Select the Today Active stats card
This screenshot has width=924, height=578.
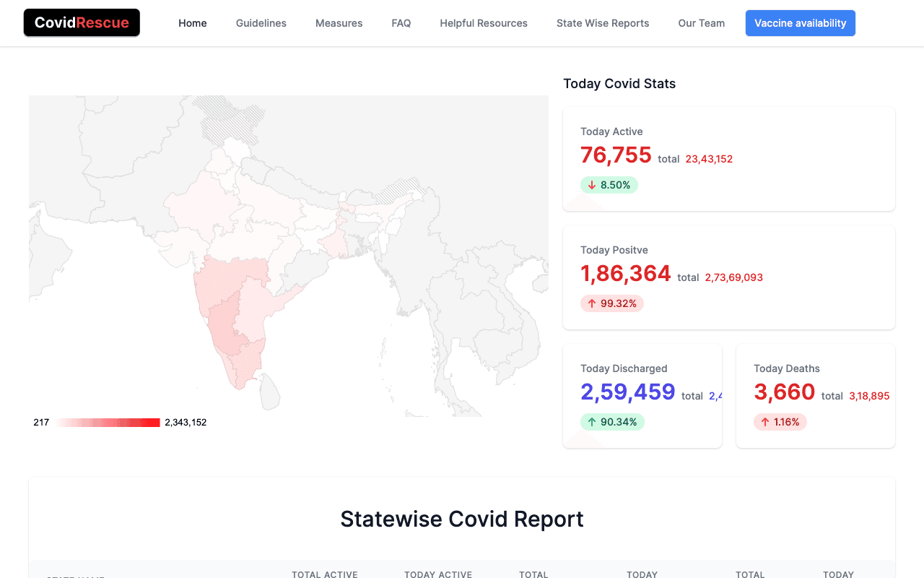click(729, 159)
